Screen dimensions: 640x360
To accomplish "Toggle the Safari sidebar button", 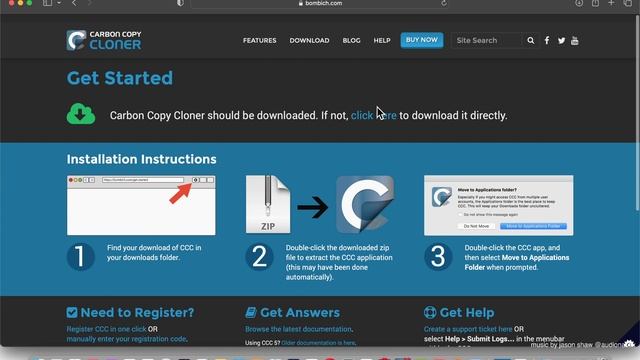I will (47, 3).
